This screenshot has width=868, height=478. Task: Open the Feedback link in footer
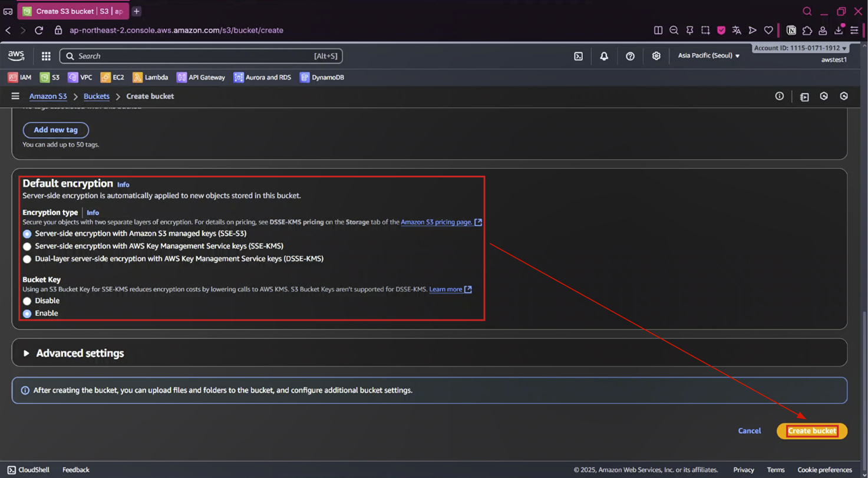pos(76,470)
